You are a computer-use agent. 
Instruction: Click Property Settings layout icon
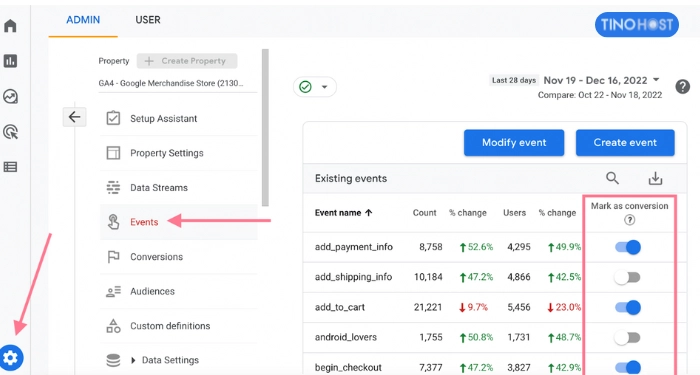click(x=113, y=153)
